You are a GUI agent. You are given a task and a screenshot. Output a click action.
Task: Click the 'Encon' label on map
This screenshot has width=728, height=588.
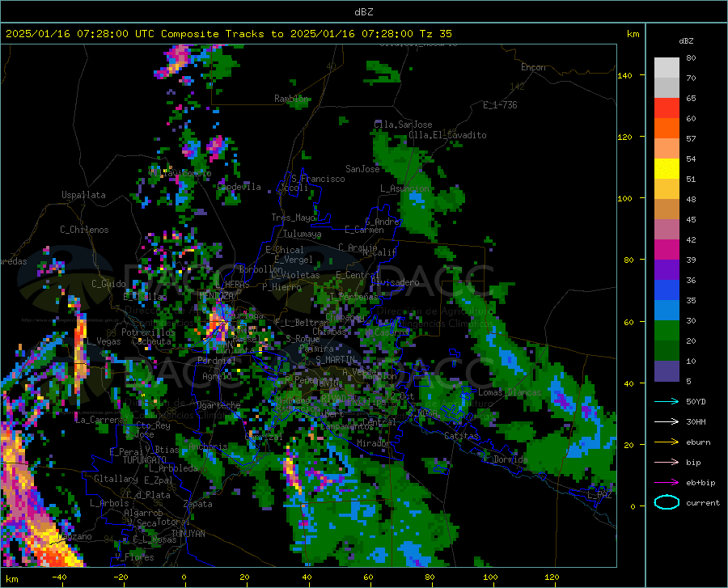tap(533, 67)
